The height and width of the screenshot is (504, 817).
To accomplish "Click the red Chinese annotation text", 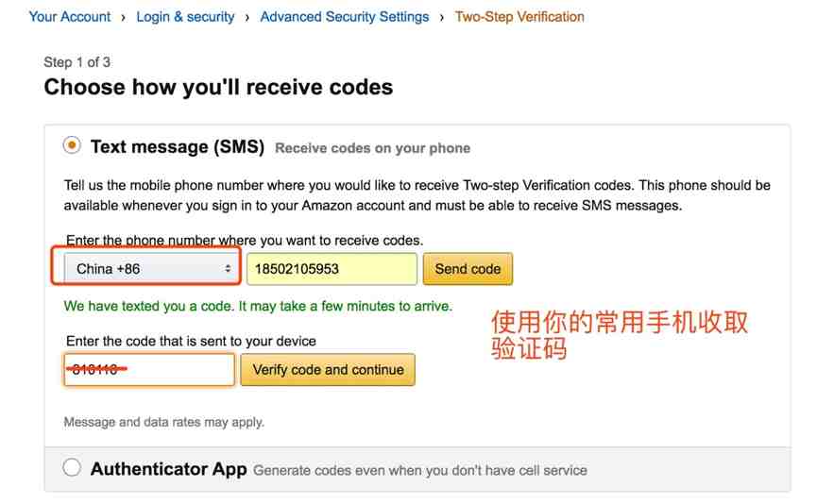I will point(620,335).
